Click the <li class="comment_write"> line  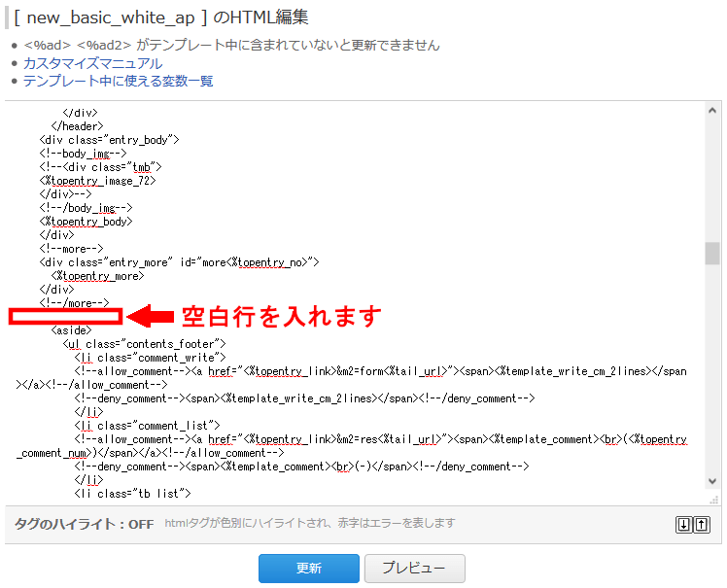150,358
